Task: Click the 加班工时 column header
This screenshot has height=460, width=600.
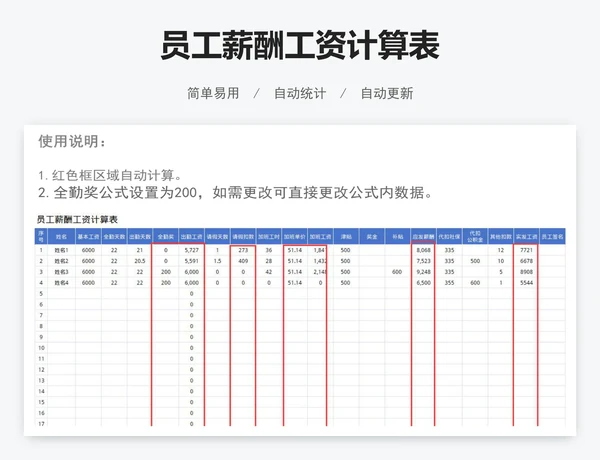Action: (x=269, y=237)
